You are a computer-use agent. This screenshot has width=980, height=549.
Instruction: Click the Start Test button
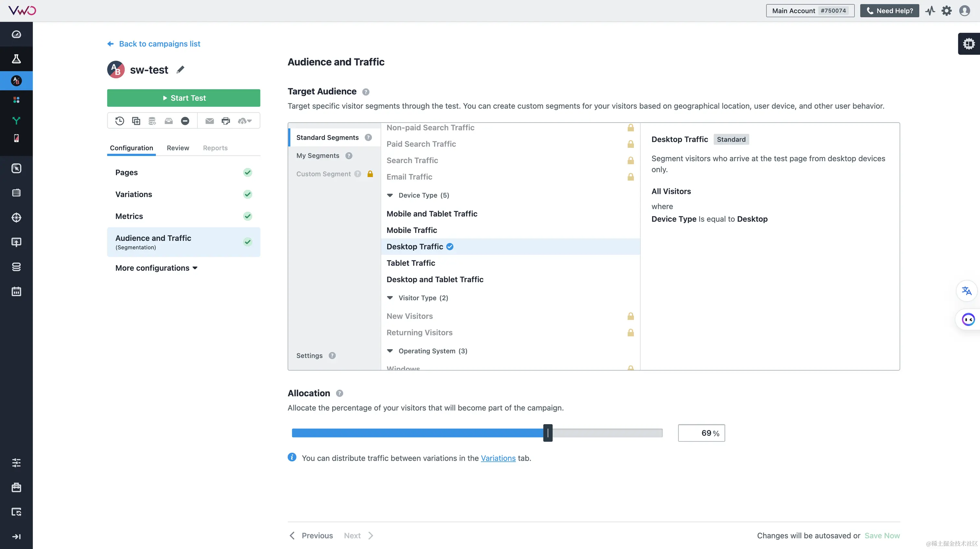pyautogui.click(x=183, y=98)
